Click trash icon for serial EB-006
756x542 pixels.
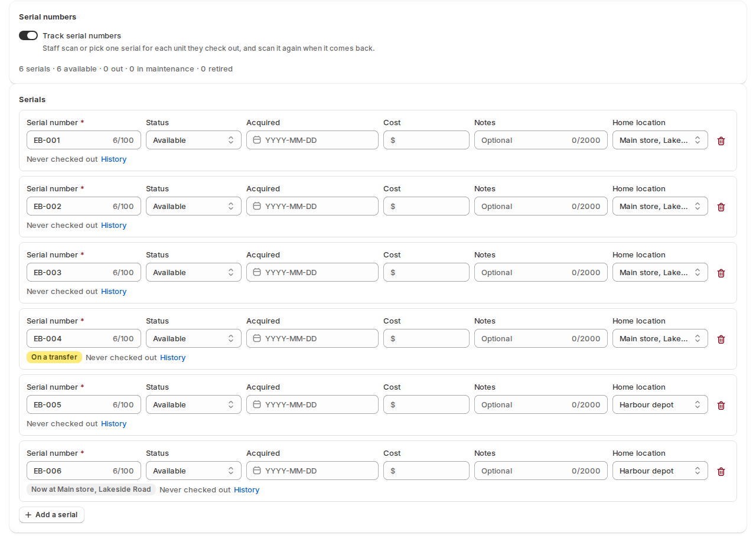(x=721, y=471)
